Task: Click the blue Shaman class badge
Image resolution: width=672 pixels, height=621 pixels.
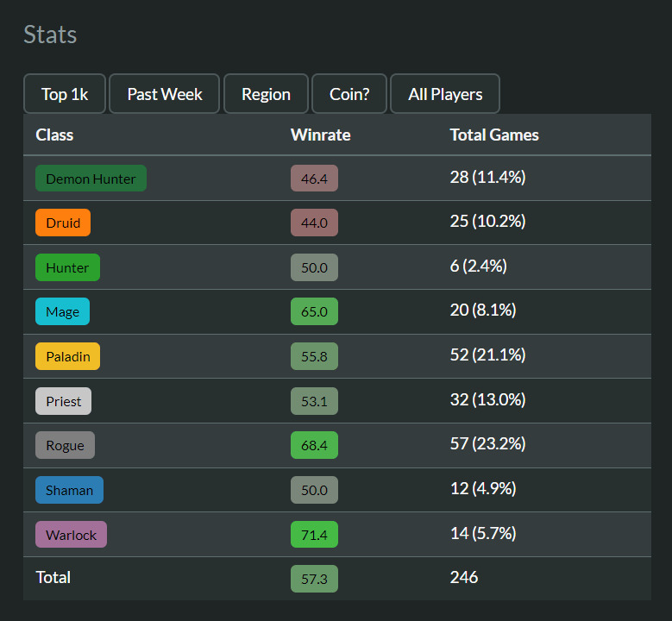Action: [69, 490]
